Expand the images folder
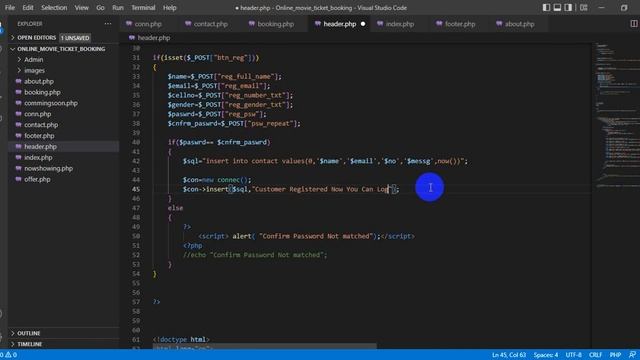The height and width of the screenshot is (360, 640). click(34, 70)
